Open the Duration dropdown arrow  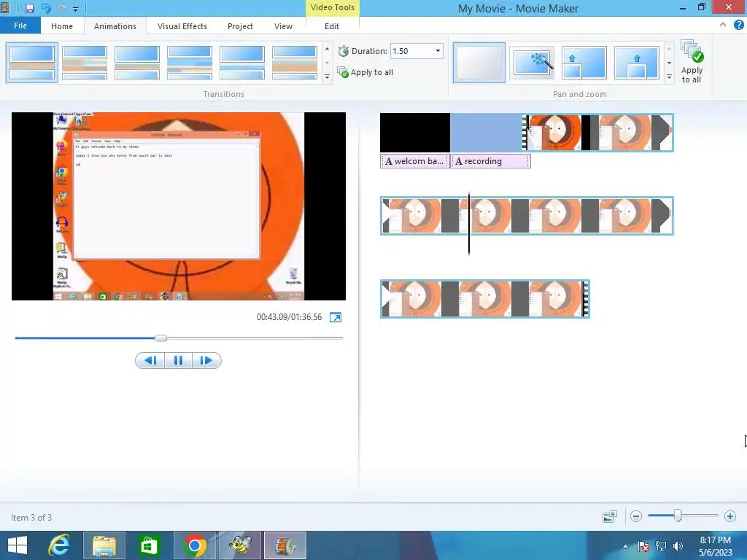(x=438, y=51)
